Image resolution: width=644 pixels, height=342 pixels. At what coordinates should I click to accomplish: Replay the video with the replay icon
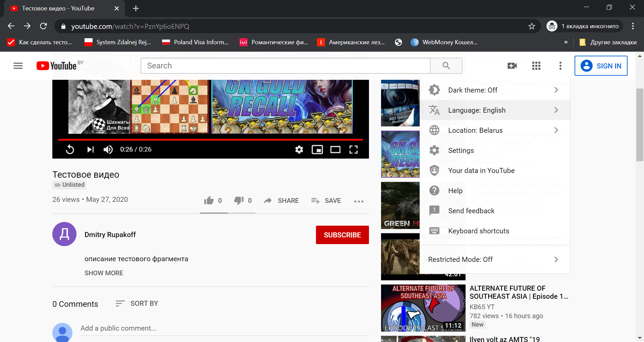click(x=70, y=149)
